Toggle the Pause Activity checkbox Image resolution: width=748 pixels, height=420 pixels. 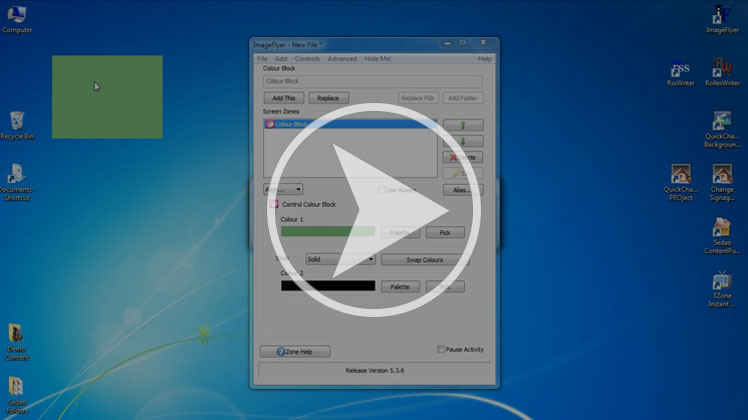tap(441, 349)
